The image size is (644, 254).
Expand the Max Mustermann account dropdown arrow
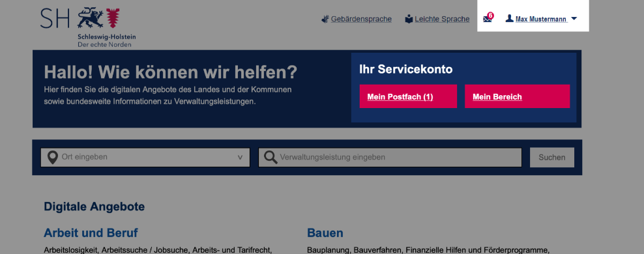pyautogui.click(x=574, y=18)
